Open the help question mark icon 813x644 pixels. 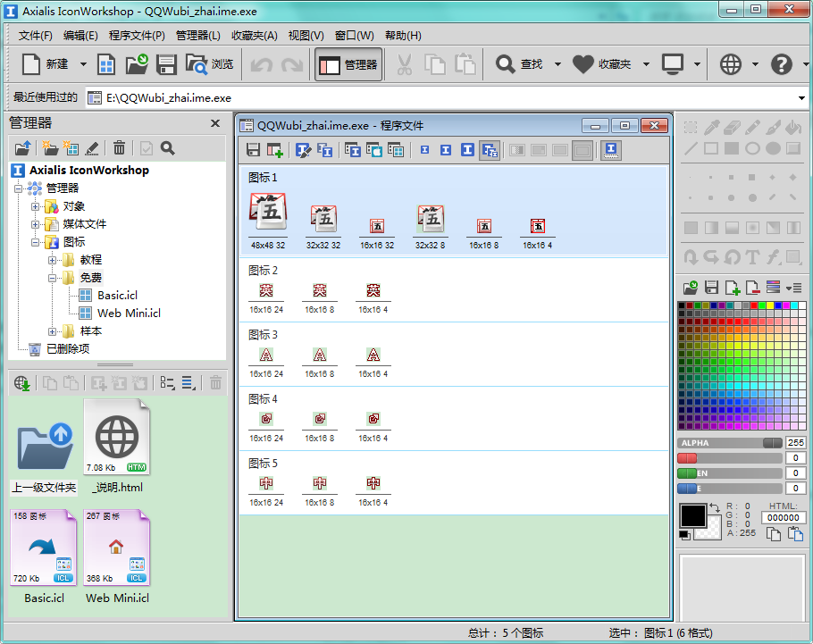click(x=782, y=64)
